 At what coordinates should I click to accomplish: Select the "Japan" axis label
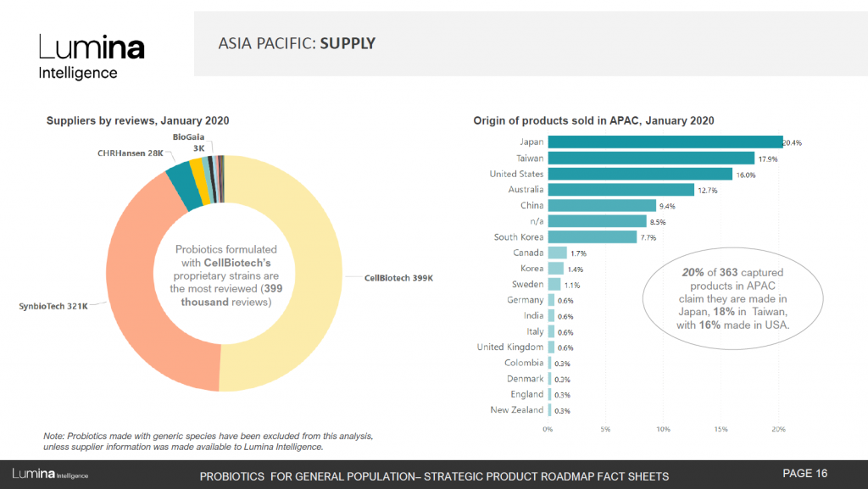(x=531, y=142)
